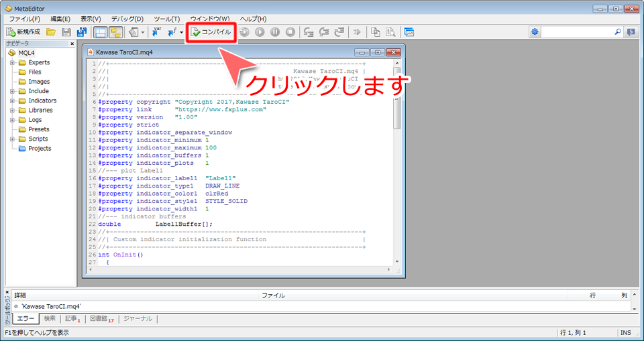The height and width of the screenshot is (341, 644).
Task: Click the save all files icon
Action: [x=81, y=31]
